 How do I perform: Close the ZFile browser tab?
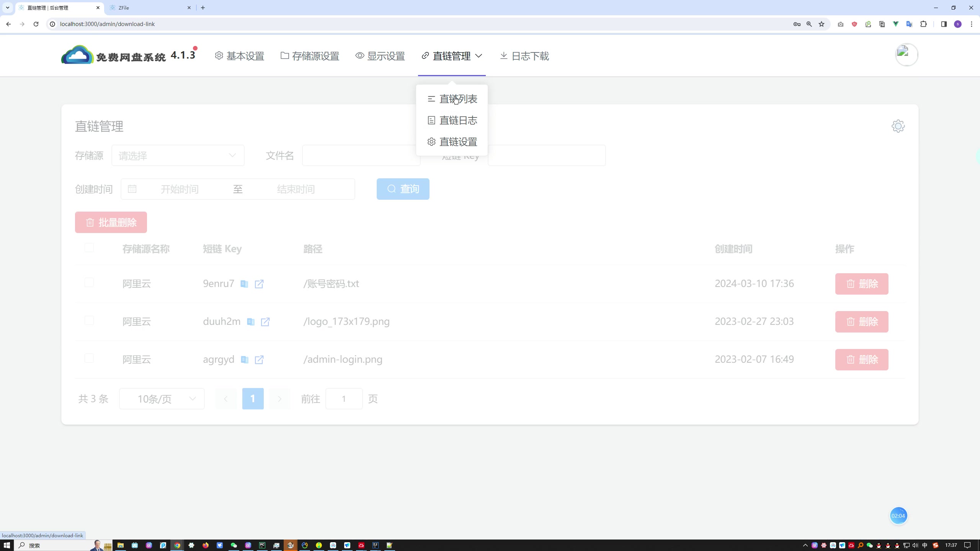(189, 8)
